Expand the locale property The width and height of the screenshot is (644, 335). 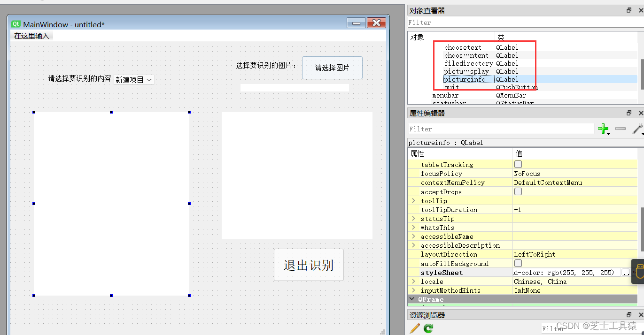413,281
